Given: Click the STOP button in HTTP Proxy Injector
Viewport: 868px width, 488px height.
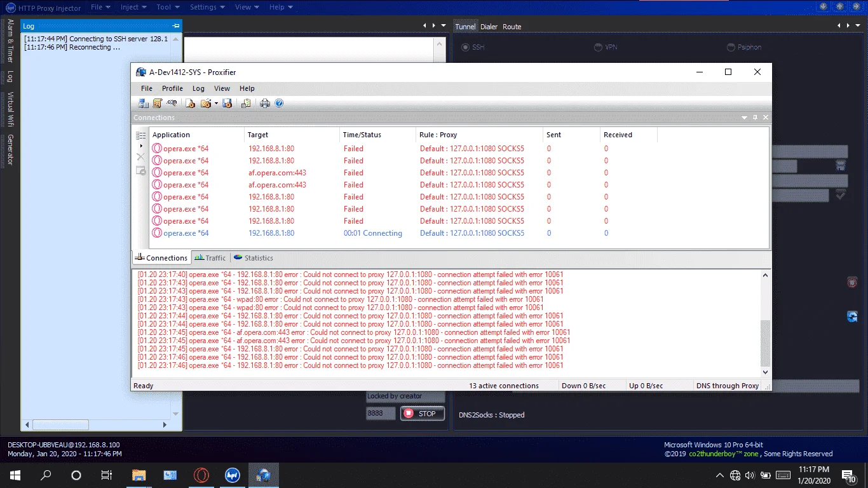Looking at the screenshot, I should click(422, 414).
